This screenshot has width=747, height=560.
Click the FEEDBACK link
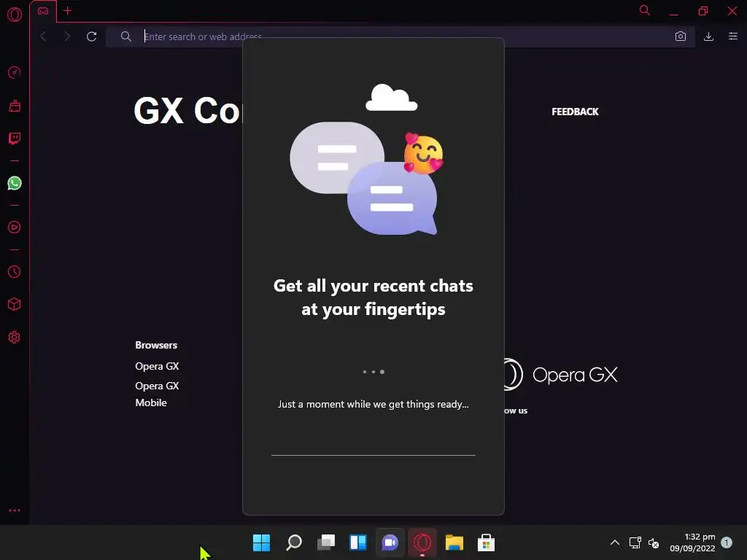click(575, 112)
